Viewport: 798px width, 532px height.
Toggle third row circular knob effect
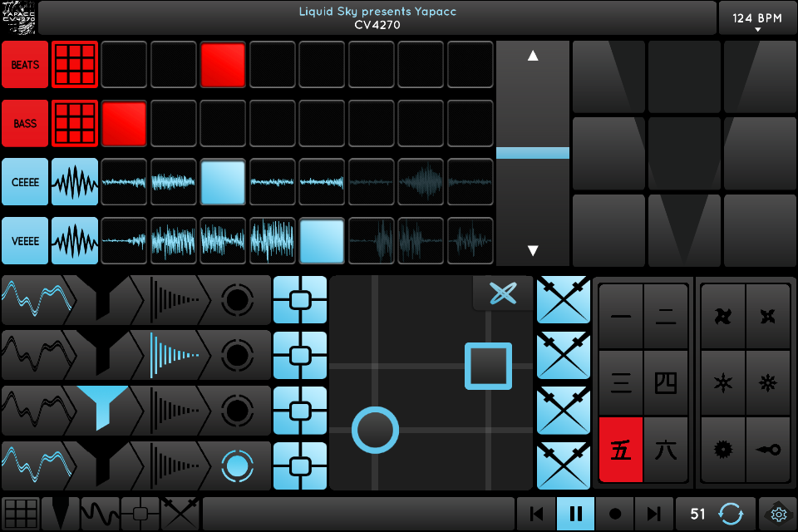(237, 411)
